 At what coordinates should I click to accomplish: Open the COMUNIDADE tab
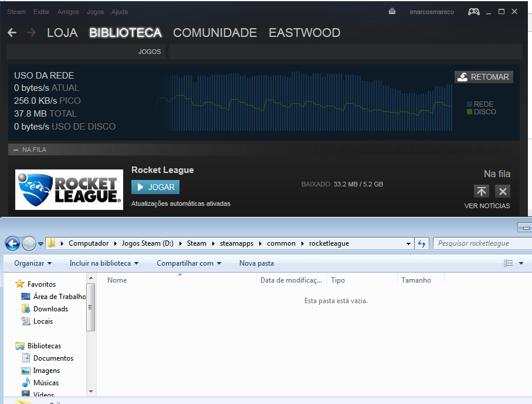click(215, 33)
